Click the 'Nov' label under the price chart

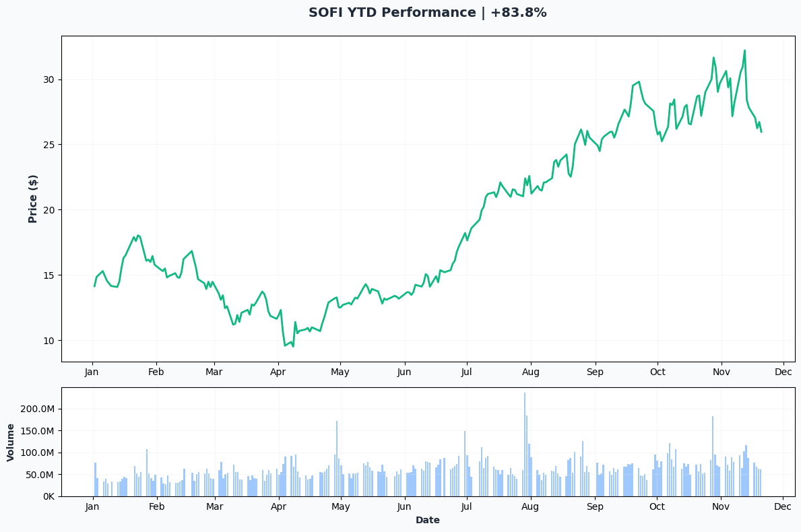pos(722,372)
